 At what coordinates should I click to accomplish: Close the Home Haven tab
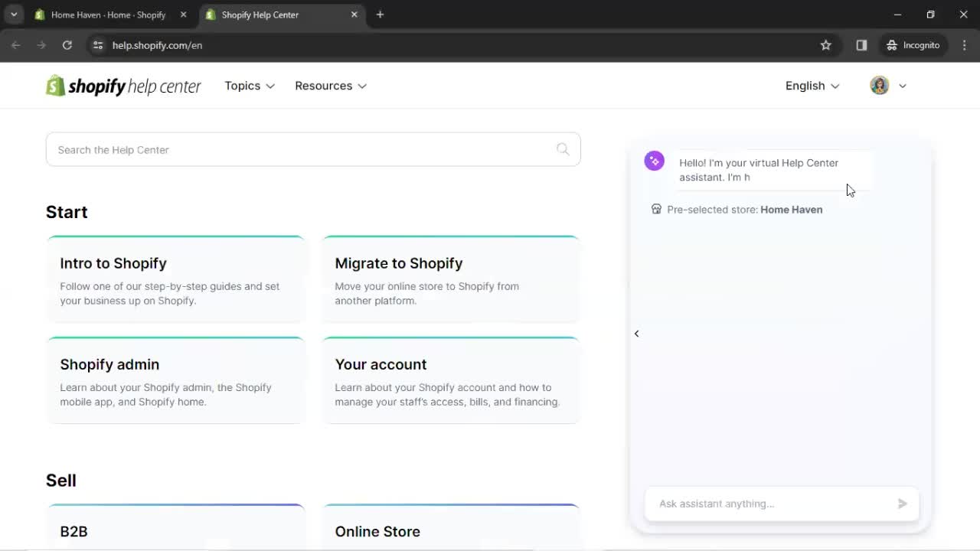183,15
